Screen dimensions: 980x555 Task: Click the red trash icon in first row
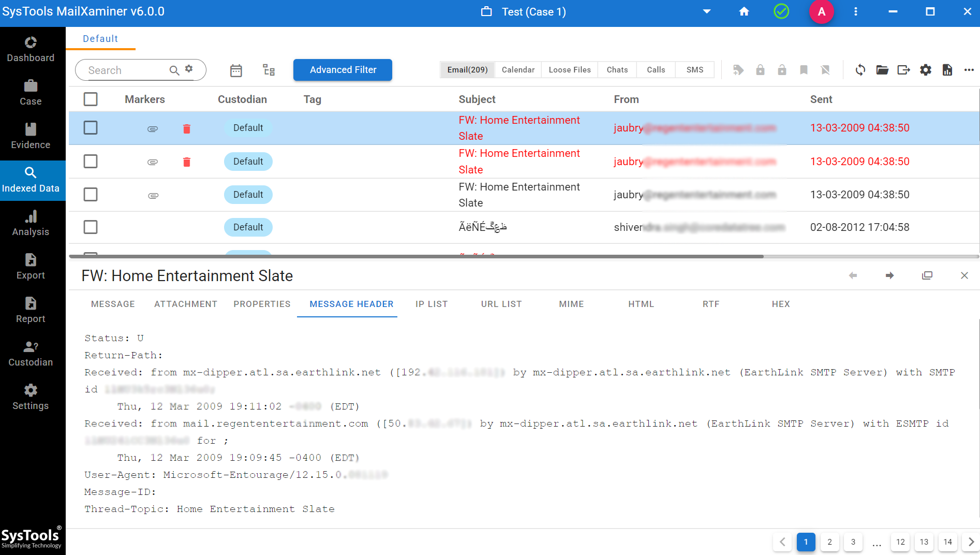tap(187, 128)
